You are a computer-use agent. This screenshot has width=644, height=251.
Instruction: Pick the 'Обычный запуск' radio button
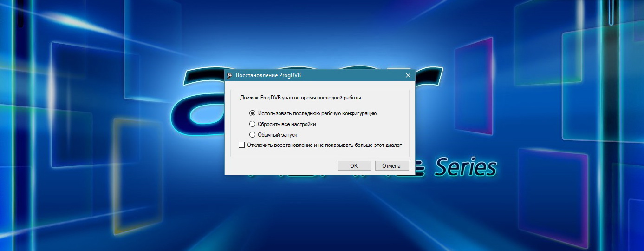click(253, 135)
